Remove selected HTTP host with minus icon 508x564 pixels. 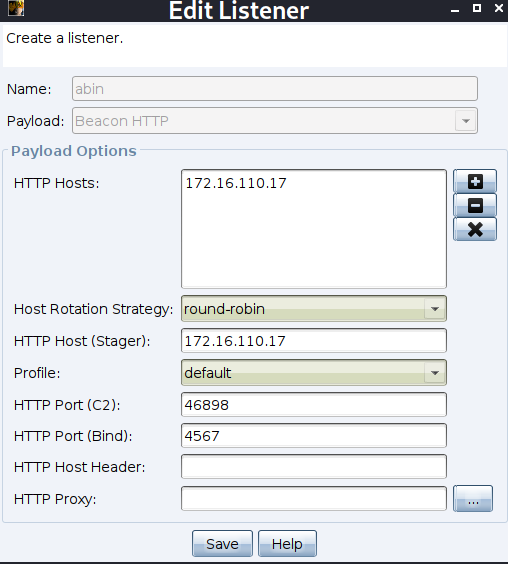[475, 205]
